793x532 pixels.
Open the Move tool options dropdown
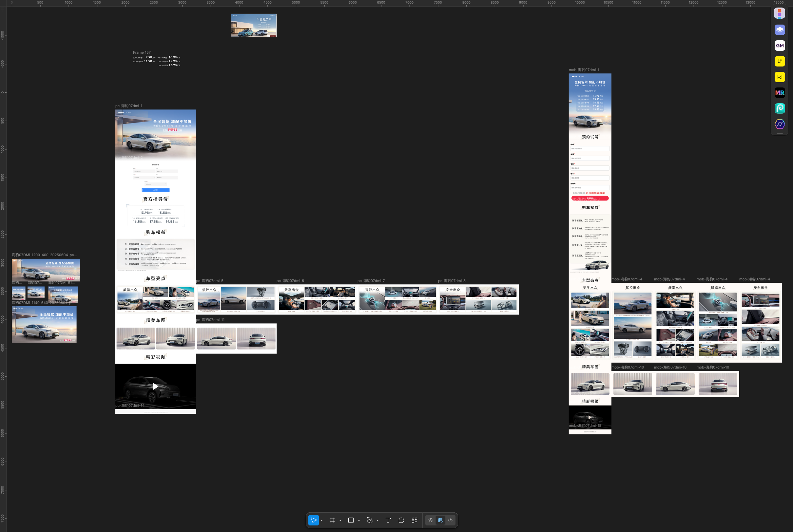coord(322,521)
